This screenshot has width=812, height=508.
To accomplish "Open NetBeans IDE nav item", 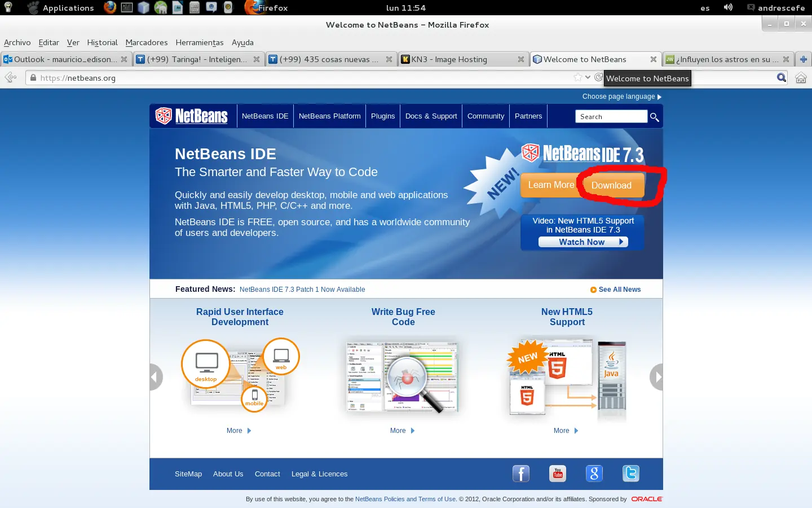I will coord(265,116).
